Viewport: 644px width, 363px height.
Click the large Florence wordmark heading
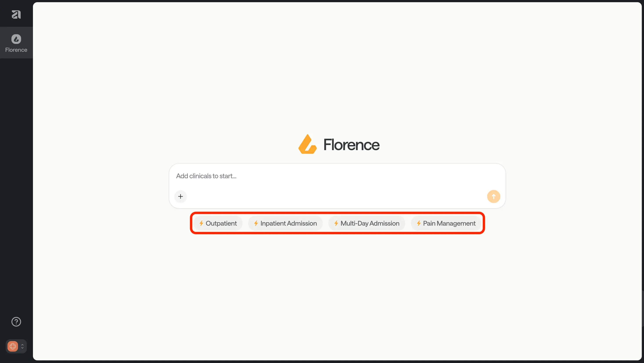[x=351, y=145]
